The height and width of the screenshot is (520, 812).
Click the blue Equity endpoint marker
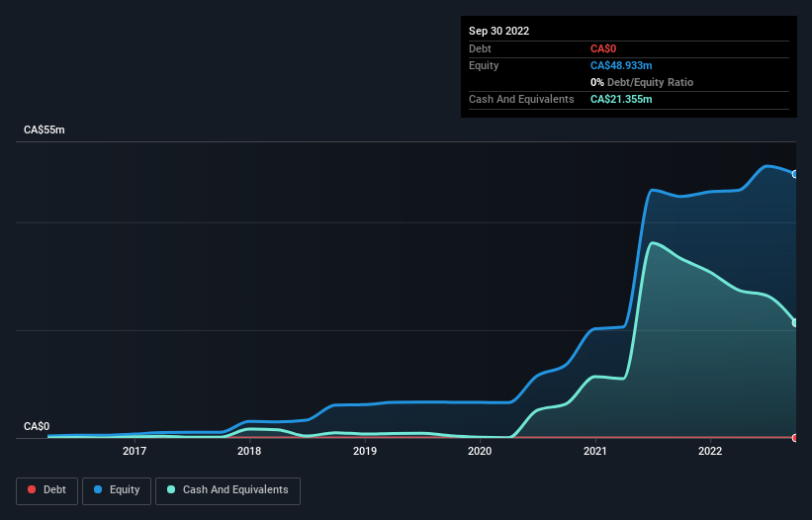point(795,174)
